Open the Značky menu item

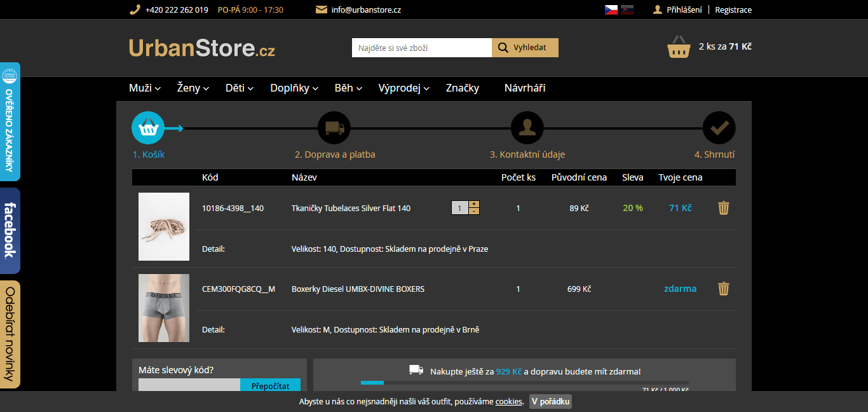coord(463,88)
